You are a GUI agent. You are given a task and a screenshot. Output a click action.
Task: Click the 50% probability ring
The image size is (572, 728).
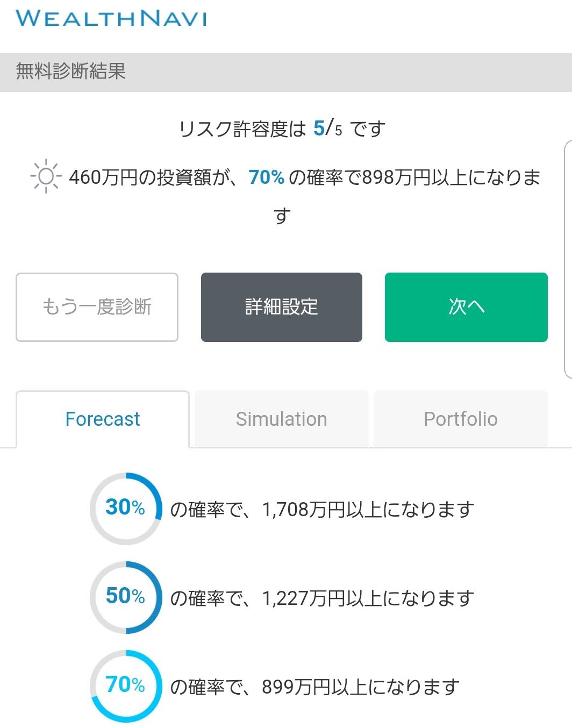[x=126, y=597]
